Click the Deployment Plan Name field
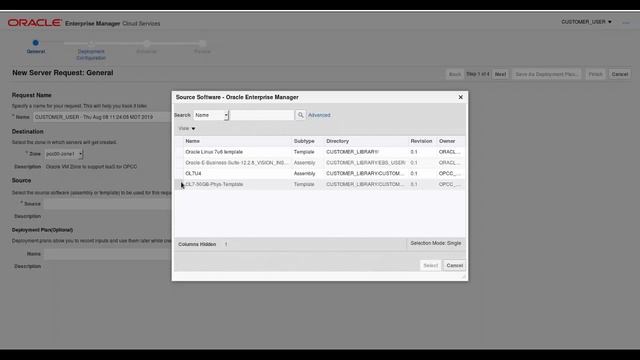This screenshot has width=640, height=360. tap(107, 254)
